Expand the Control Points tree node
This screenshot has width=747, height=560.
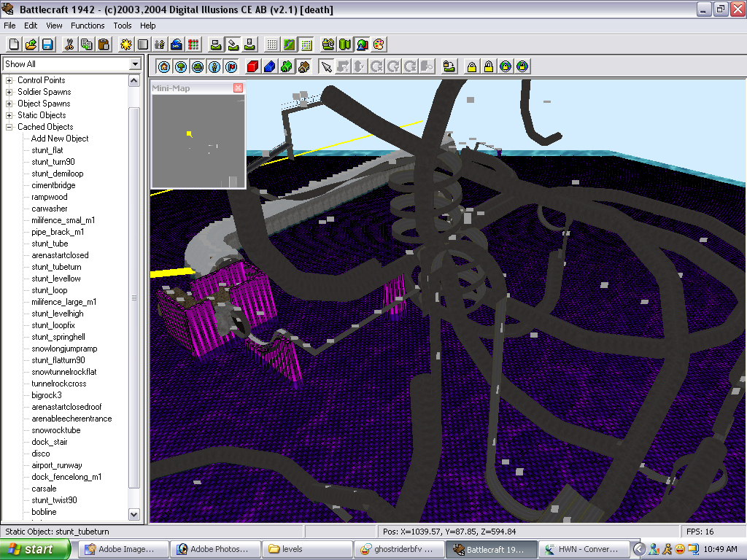coord(9,80)
